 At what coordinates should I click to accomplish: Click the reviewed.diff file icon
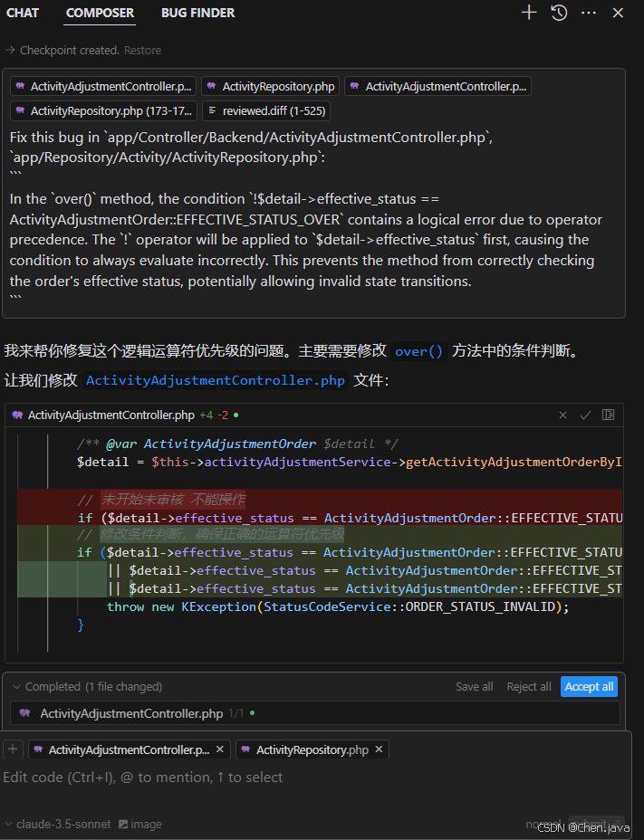(212, 110)
